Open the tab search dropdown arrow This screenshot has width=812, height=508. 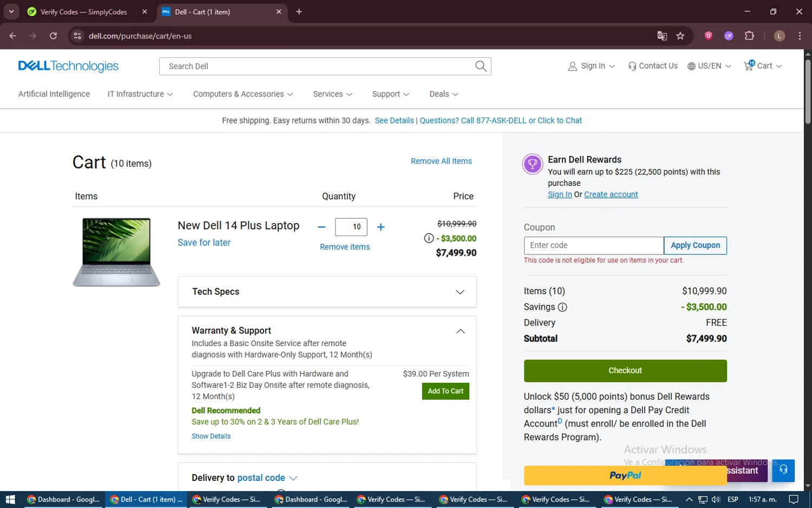[11, 11]
